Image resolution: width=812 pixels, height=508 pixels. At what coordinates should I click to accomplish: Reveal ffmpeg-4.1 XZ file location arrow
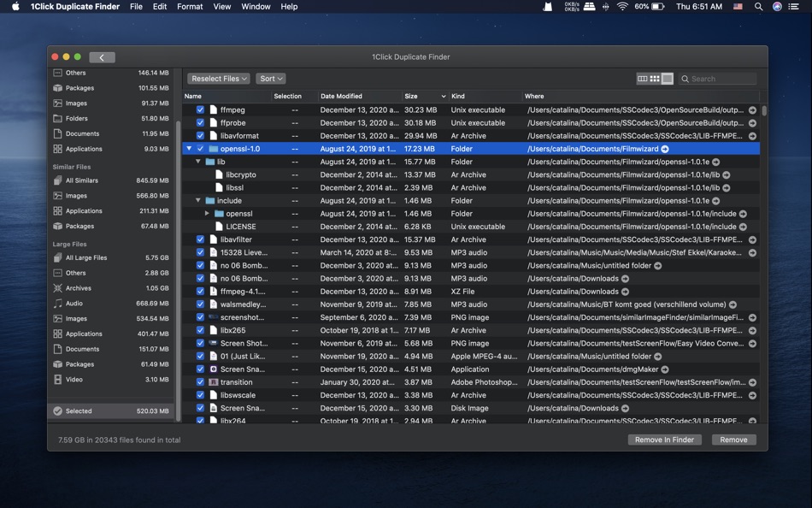[626, 292]
